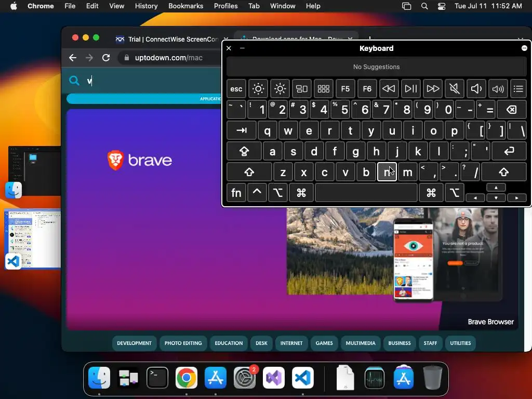Open the EDUCATION category
532x399 pixels.
[x=229, y=343]
